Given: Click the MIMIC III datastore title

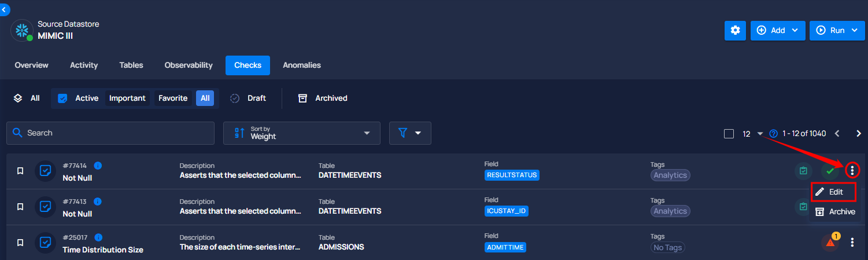Looking at the screenshot, I should [55, 36].
